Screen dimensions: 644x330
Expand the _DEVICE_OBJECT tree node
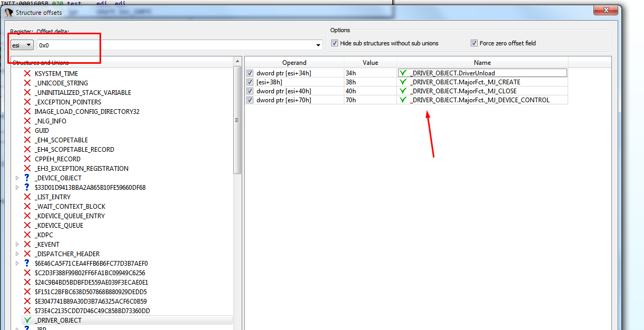[17, 178]
